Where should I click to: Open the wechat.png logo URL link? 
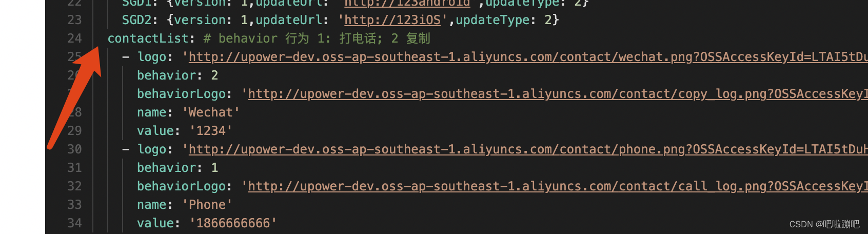528,57
